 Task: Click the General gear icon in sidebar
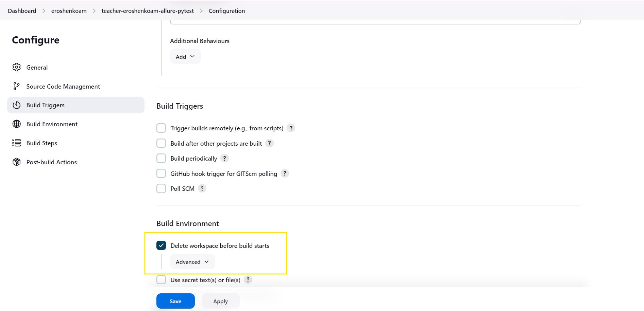[16, 67]
